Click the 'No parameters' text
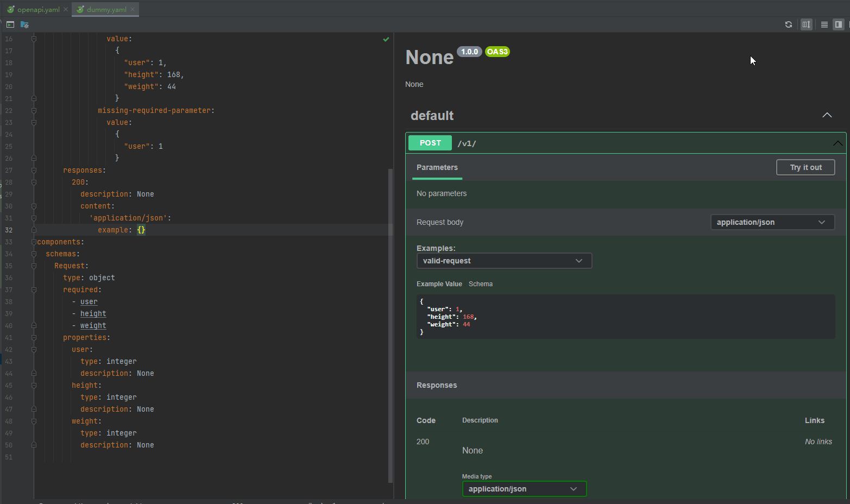 442,193
